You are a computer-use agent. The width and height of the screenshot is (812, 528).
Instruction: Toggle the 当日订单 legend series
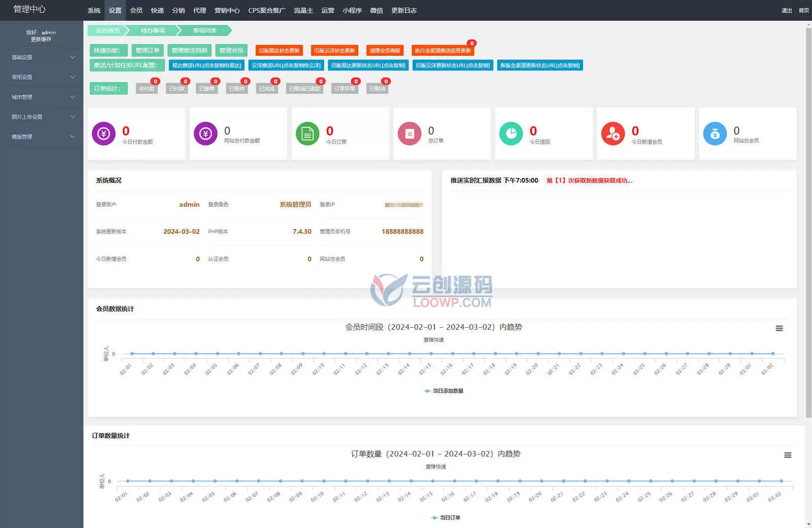coord(446,517)
